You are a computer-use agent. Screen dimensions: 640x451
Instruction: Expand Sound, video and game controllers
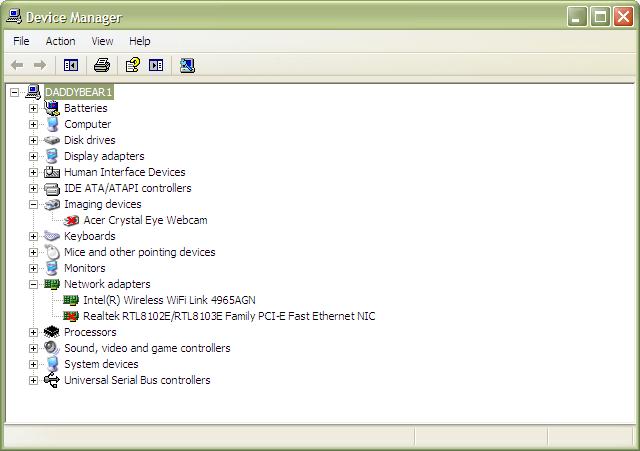pos(33,348)
